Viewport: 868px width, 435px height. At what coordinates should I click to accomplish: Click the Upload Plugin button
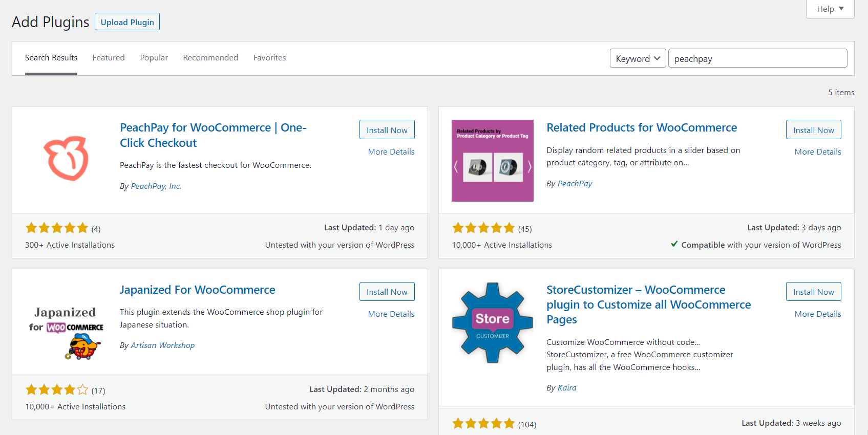point(128,22)
